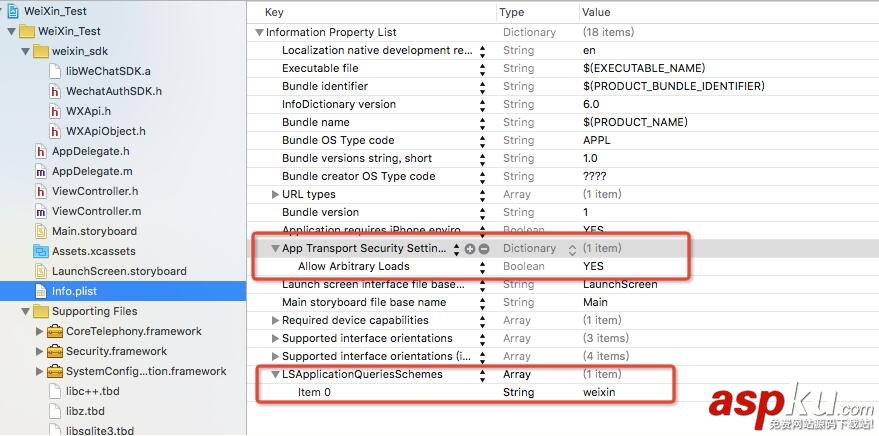879x436 pixels.
Task: Collapse the App Transport Security Settings row
Action: point(275,248)
